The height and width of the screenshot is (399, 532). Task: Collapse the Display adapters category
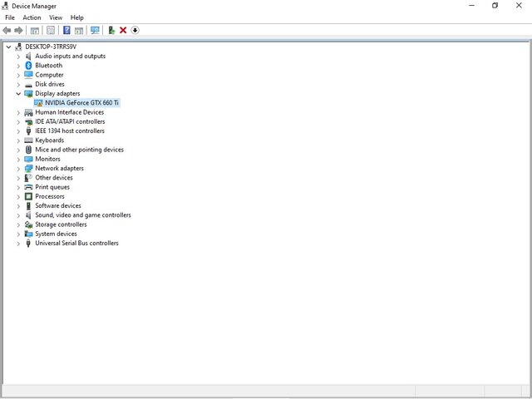[x=18, y=94]
